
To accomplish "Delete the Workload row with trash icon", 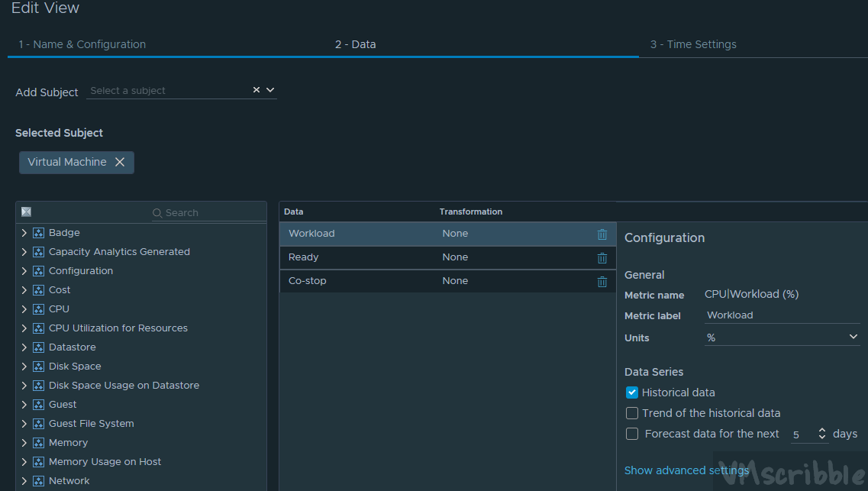I will pos(602,234).
